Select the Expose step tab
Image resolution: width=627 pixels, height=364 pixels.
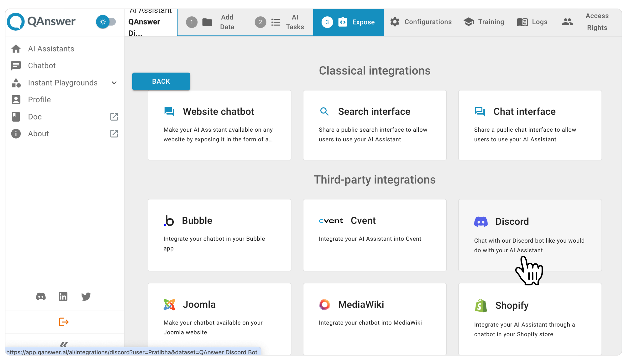[348, 22]
